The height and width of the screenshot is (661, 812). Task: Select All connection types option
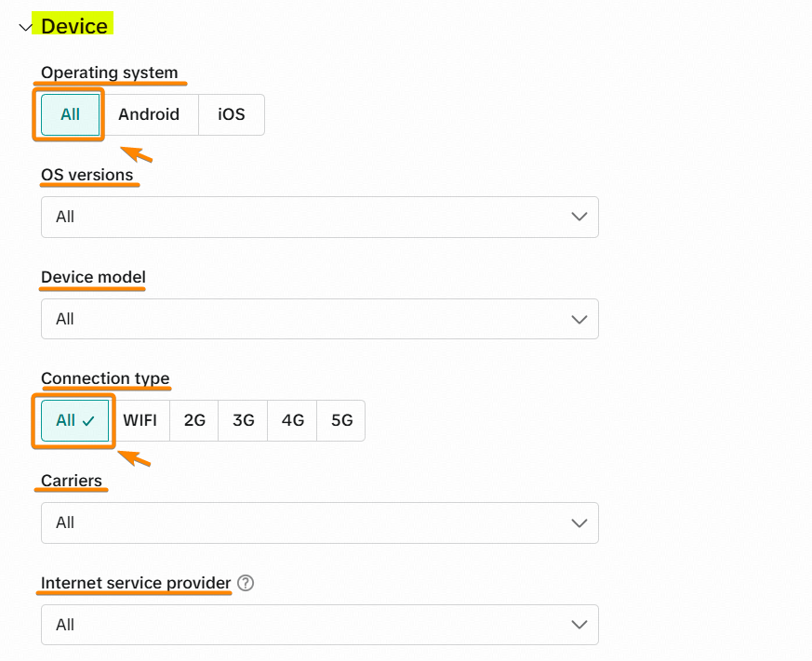point(75,420)
